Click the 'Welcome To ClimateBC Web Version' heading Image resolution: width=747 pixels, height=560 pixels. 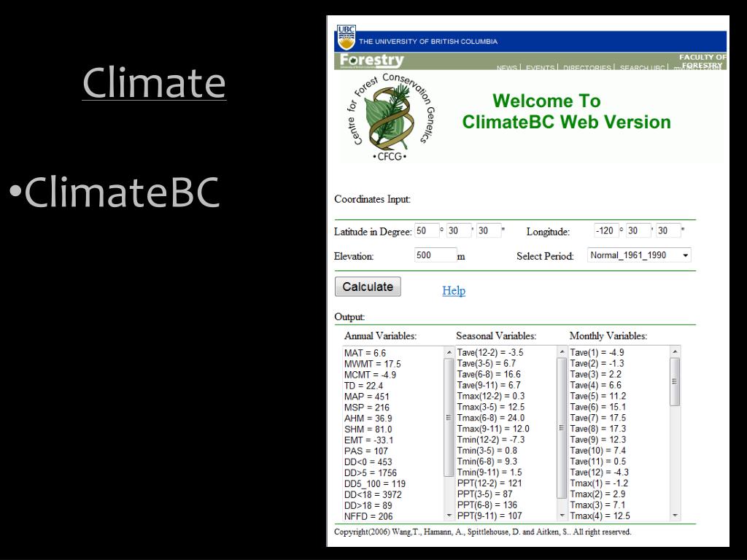[566, 112]
